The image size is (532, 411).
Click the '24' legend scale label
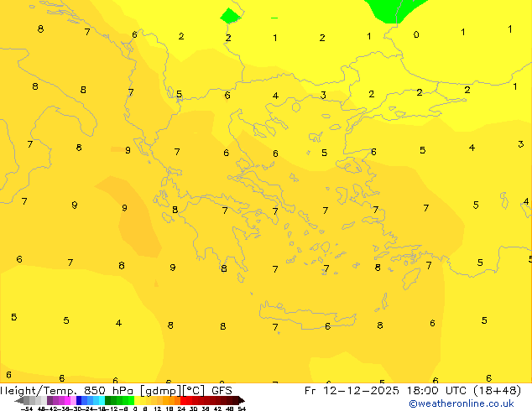(181, 409)
